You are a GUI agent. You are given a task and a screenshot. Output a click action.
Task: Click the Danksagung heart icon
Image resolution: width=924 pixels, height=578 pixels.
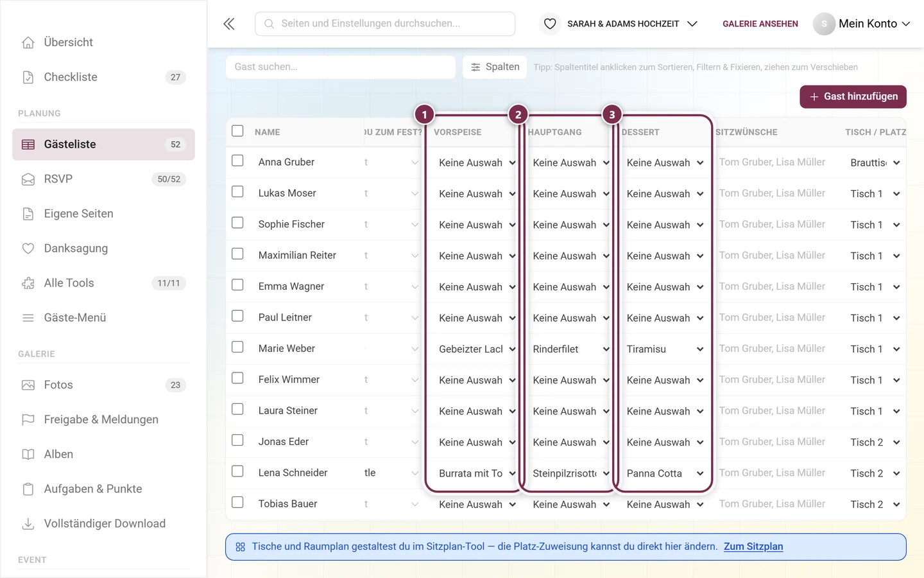[28, 249]
